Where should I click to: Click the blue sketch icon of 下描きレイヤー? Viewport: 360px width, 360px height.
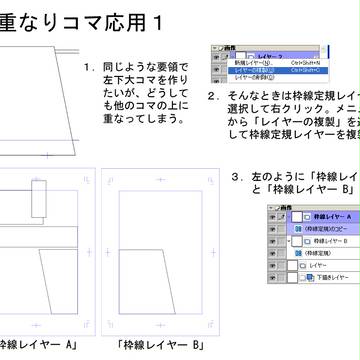pos(310,277)
